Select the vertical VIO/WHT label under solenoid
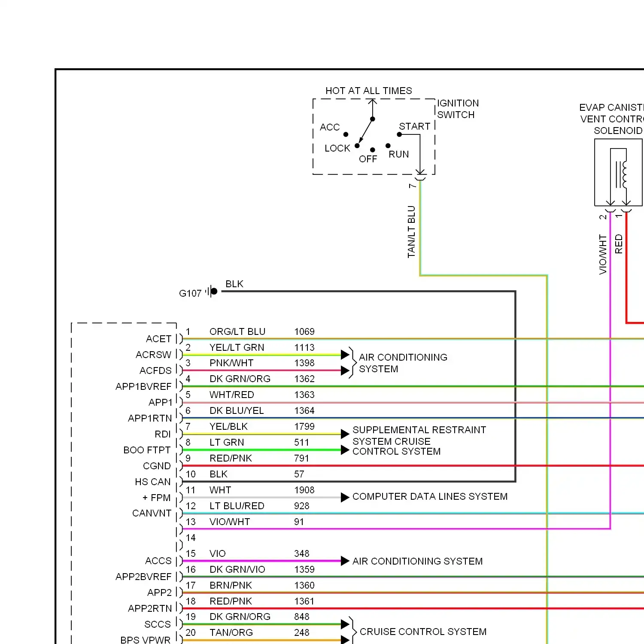 click(603, 255)
